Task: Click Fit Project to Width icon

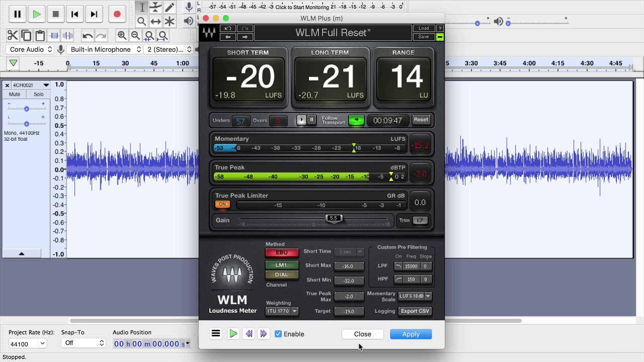Action: click(x=163, y=35)
